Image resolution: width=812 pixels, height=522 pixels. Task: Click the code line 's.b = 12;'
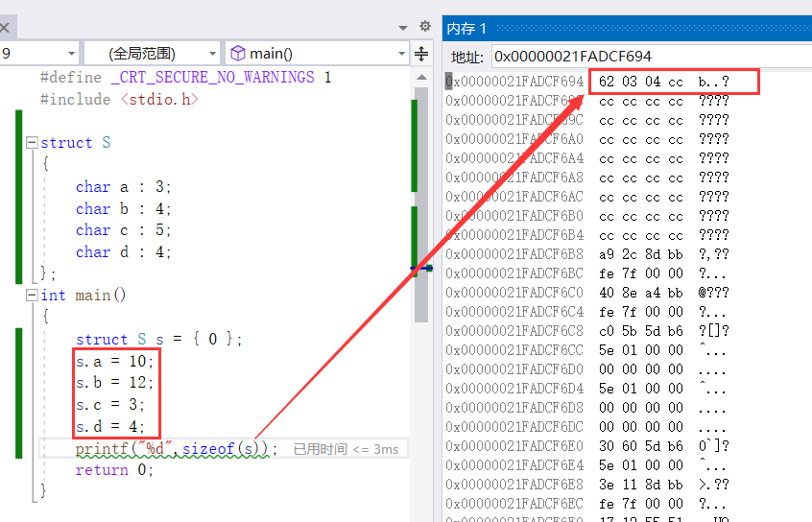(x=114, y=382)
